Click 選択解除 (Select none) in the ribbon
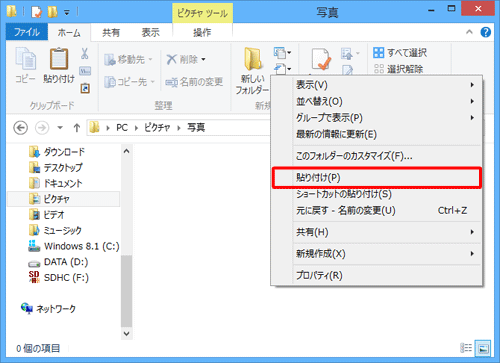 (x=398, y=69)
